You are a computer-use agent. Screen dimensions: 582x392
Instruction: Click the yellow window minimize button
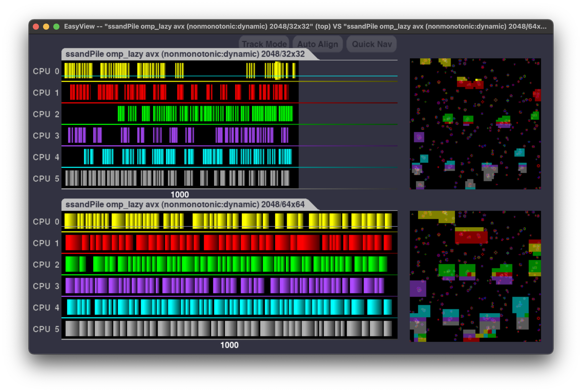[46, 27]
